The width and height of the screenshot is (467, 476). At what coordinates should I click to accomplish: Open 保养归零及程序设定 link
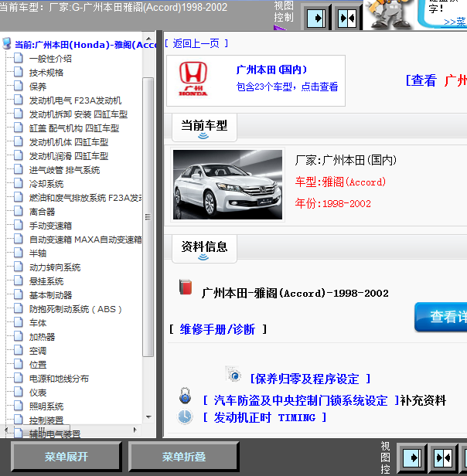(x=310, y=379)
